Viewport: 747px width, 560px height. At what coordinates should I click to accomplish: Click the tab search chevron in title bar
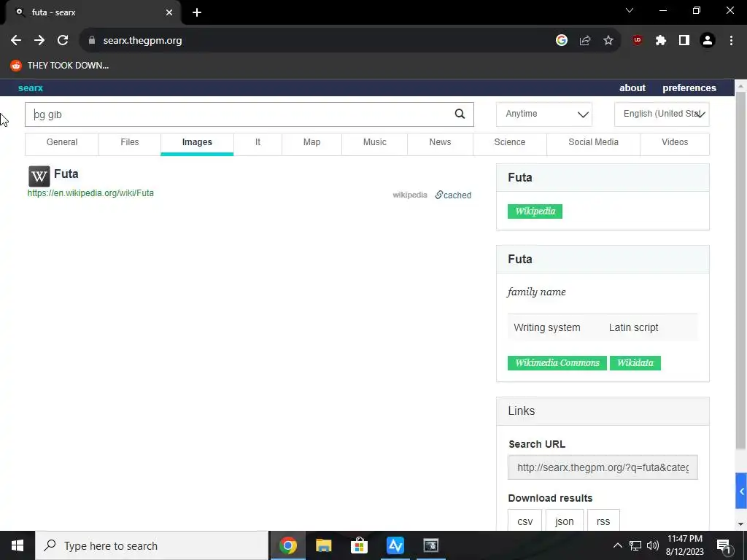click(x=630, y=10)
